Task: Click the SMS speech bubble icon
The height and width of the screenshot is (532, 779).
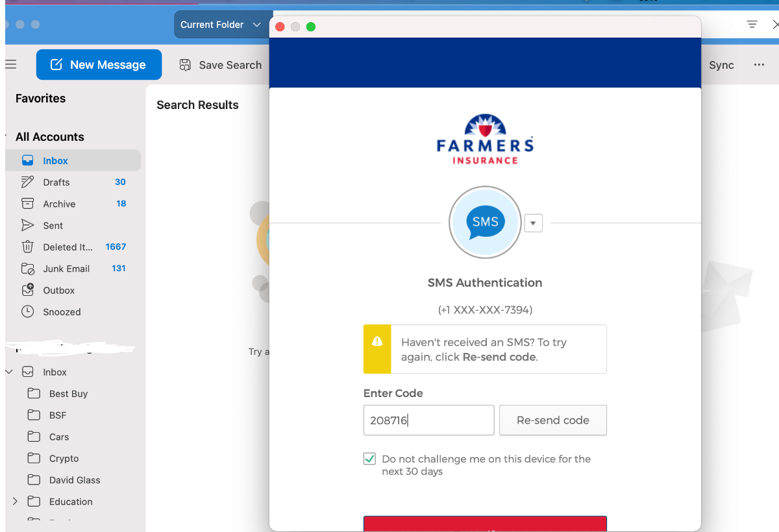Action: 485,223
